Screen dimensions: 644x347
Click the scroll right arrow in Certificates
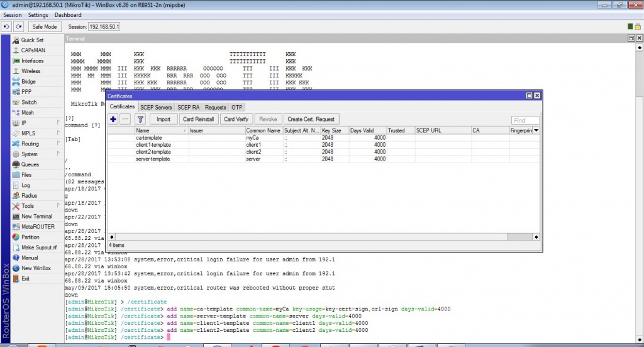(x=536, y=237)
